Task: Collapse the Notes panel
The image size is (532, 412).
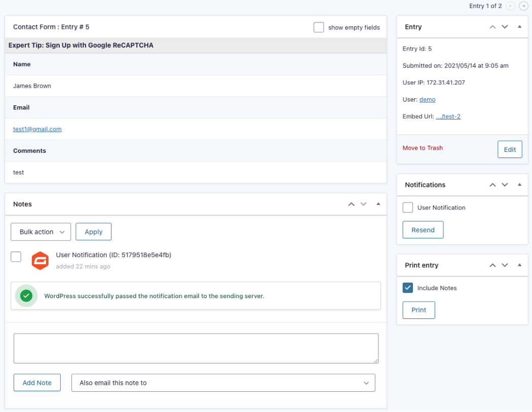Action: 378,204
